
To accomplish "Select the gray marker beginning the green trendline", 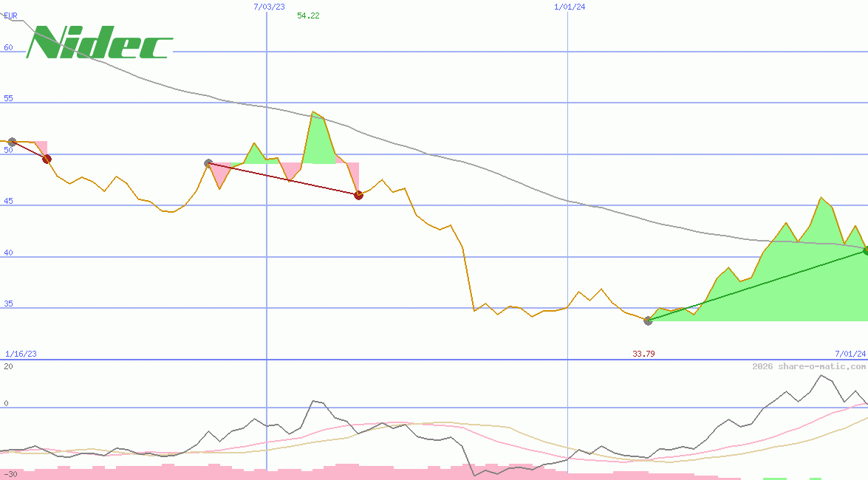I will click(x=648, y=320).
